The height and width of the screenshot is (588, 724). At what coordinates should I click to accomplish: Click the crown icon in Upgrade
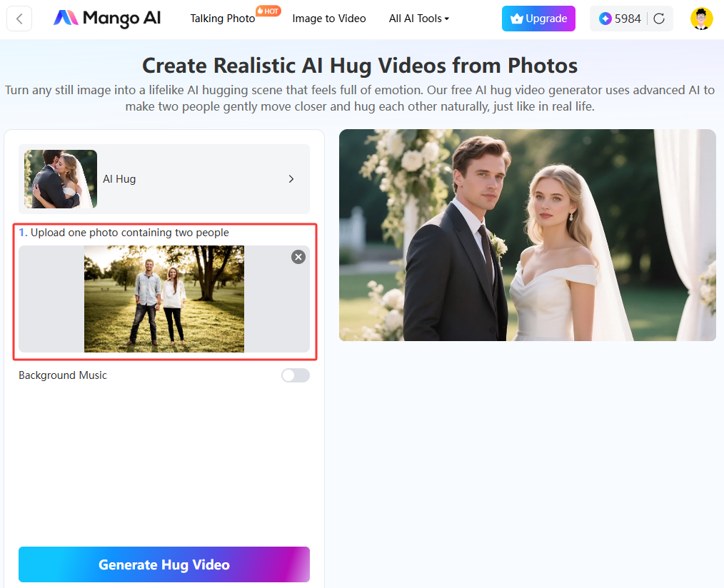click(x=517, y=19)
